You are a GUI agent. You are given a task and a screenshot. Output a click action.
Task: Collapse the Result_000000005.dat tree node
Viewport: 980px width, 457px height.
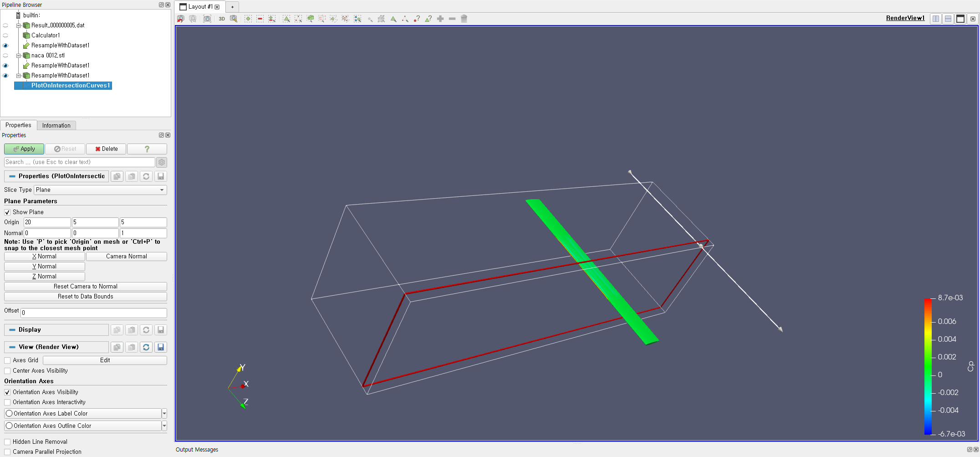coord(19,26)
